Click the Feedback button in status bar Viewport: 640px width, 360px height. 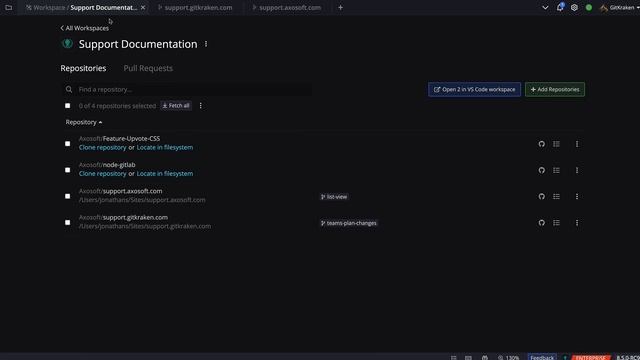tap(542, 358)
